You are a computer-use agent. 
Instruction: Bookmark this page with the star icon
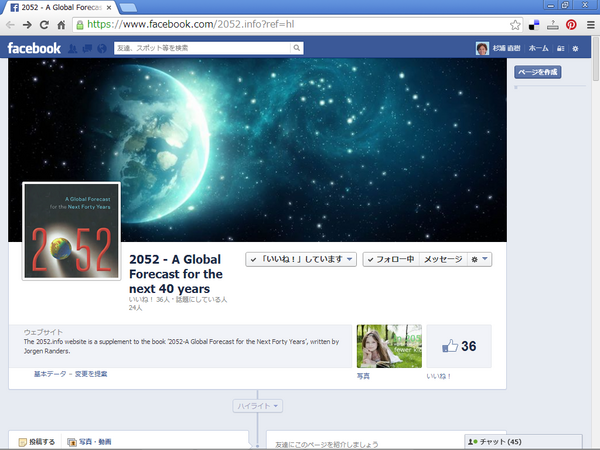(x=515, y=25)
